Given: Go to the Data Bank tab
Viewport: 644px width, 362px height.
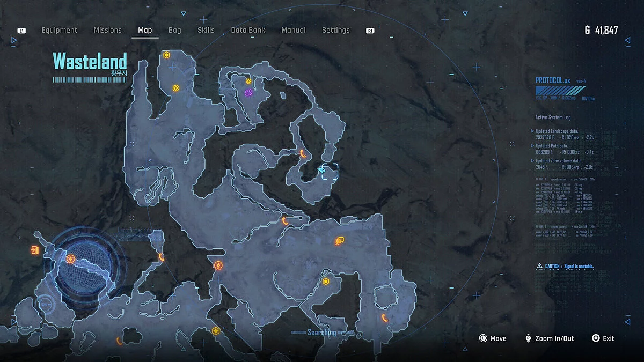Looking at the screenshot, I should [x=248, y=30].
